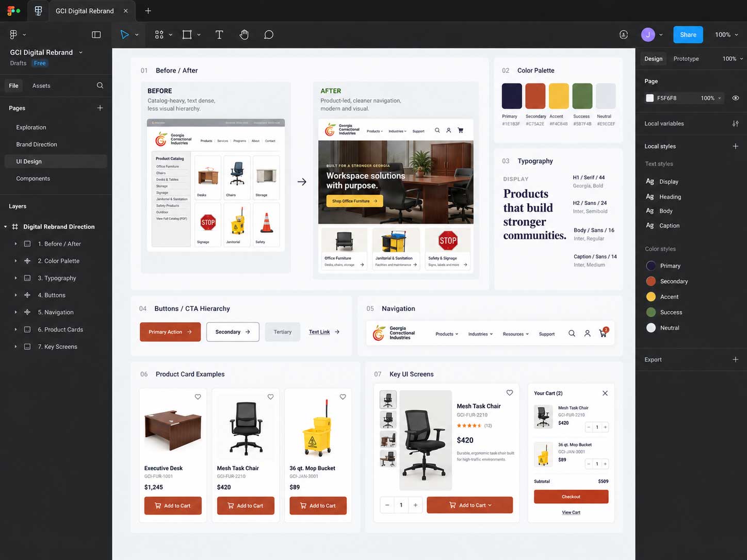Click the Checkout button in cart
Screen dimensions: 747x560
pyautogui.click(x=571, y=497)
